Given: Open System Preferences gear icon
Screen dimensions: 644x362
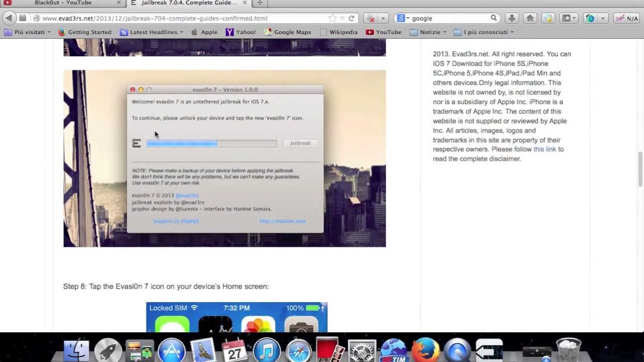Looking at the screenshot, I should tap(362, 350).
